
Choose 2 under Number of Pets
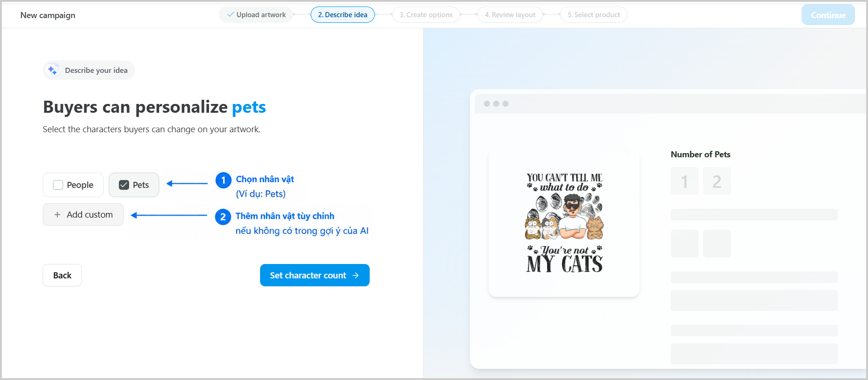(x=717, y=181)
